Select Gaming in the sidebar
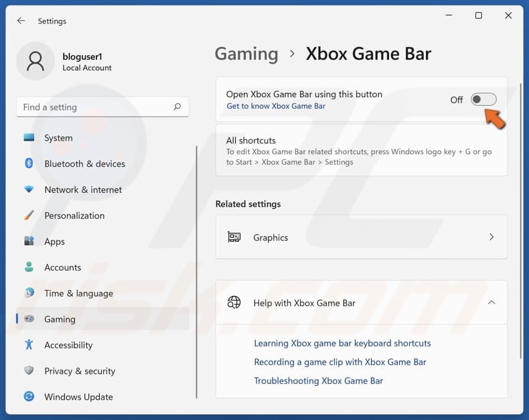 (103, 319)
